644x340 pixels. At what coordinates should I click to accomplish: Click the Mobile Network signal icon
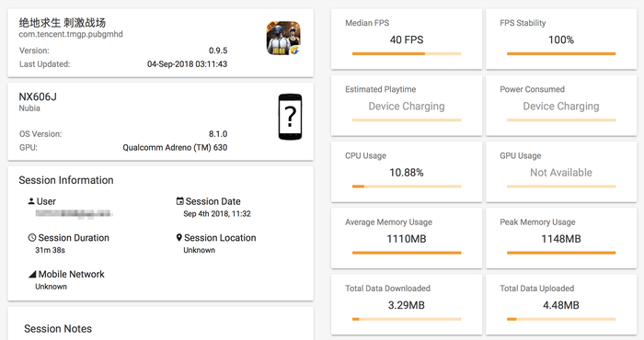pos(32,274)
